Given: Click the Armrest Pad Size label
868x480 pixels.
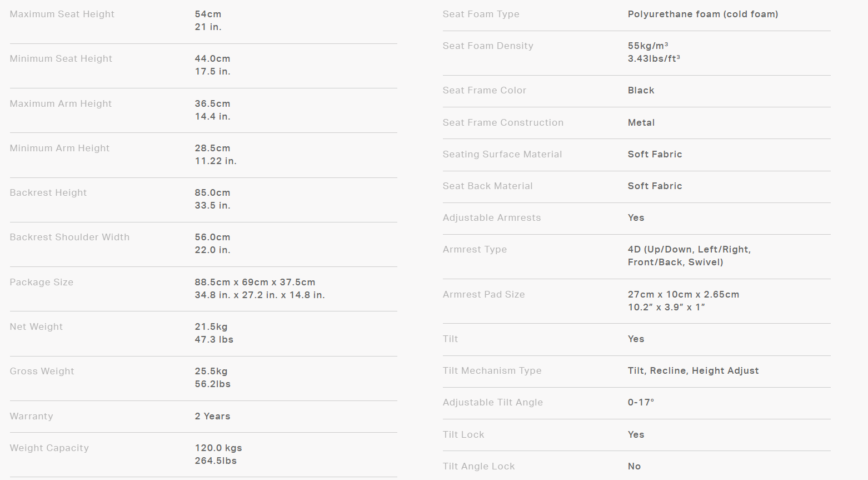Looking at the screenshot, I should click(483, 294).
